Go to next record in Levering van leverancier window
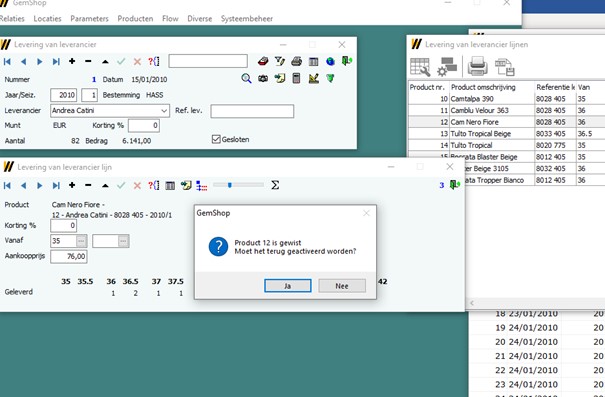605x397 pixels. pos(39,62)
